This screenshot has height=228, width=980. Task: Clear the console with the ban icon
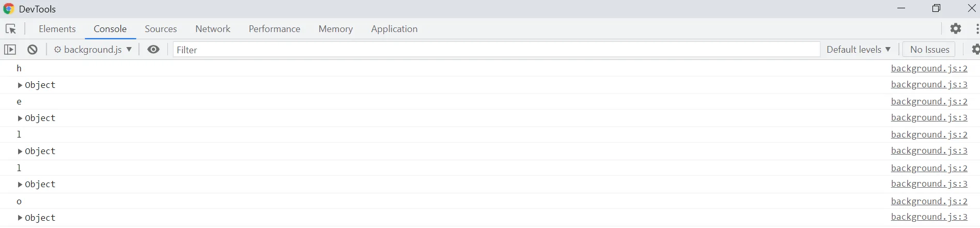point(33,50)
